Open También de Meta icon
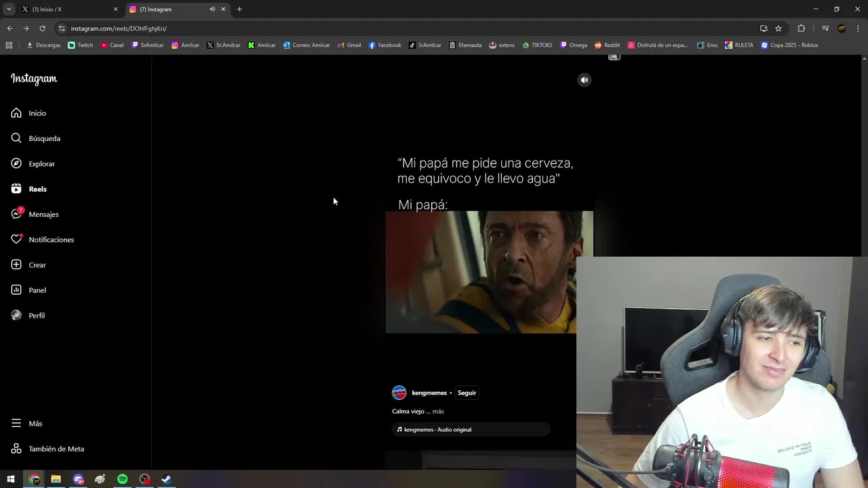The height and width of the screenshot is (488, 868). 16,449
